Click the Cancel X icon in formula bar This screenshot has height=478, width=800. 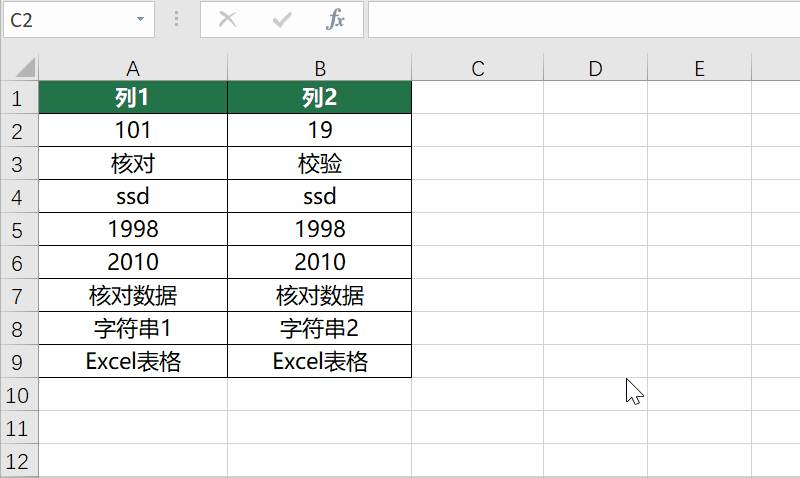228,20
